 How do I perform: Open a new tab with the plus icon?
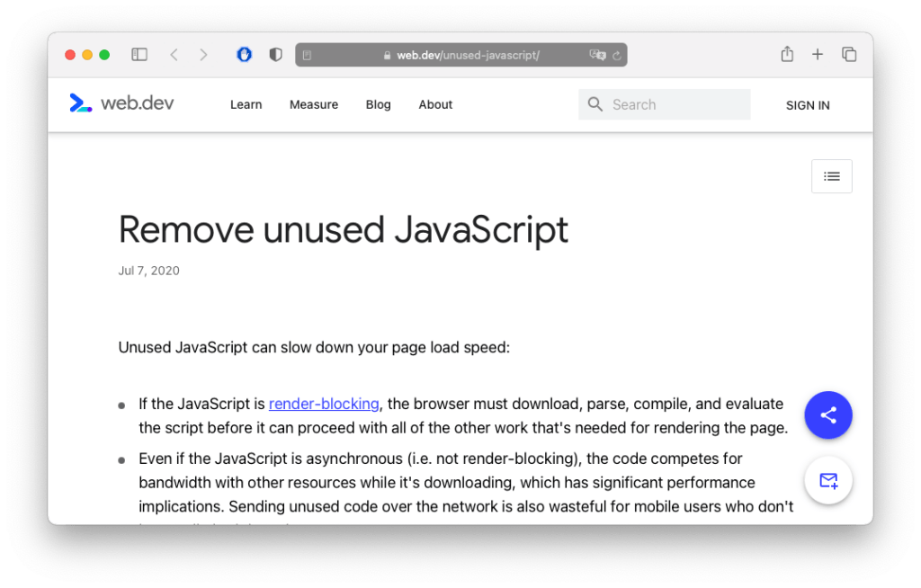818,54
